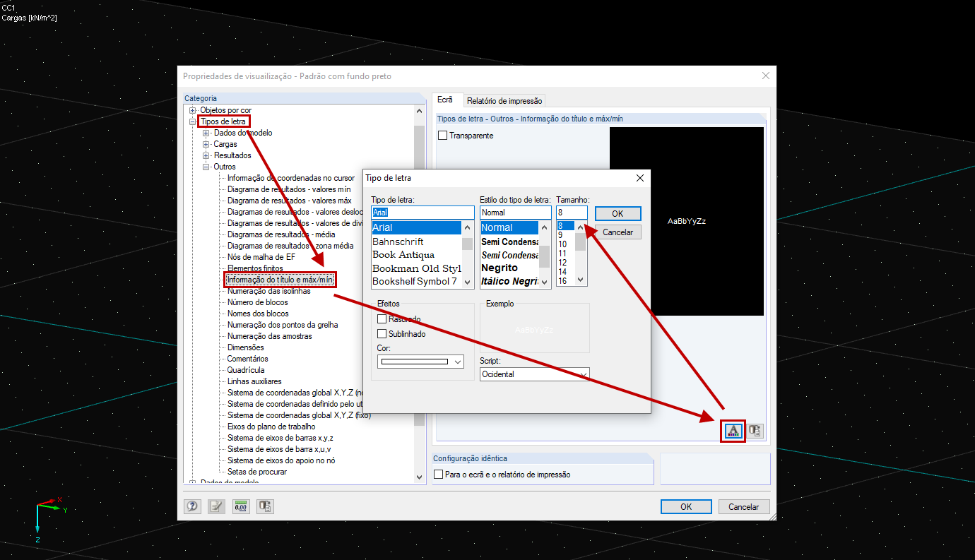Click Cancelar in the visualization properties dialog

(744, 506)
